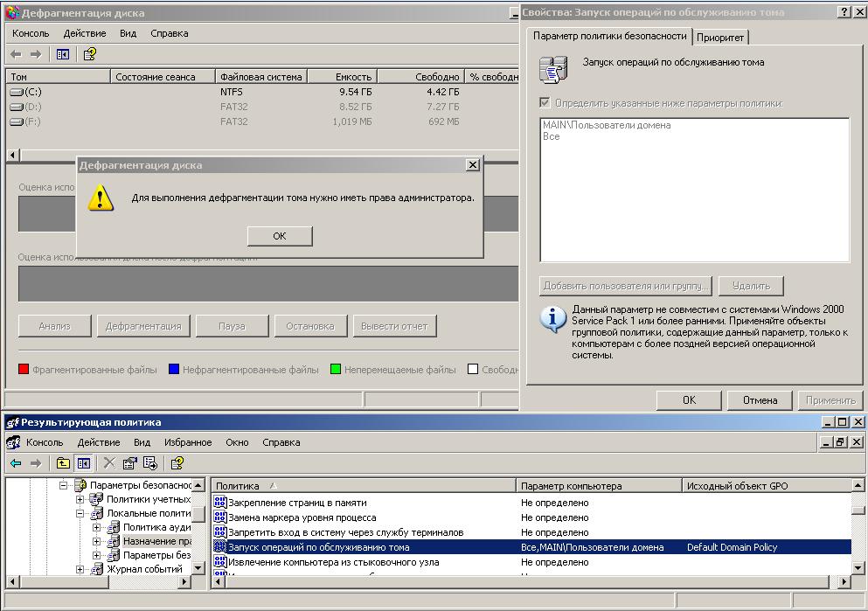Select the 'Запретить вход в систему через службу терминалов' policy
868x611 pixels.
345,532
